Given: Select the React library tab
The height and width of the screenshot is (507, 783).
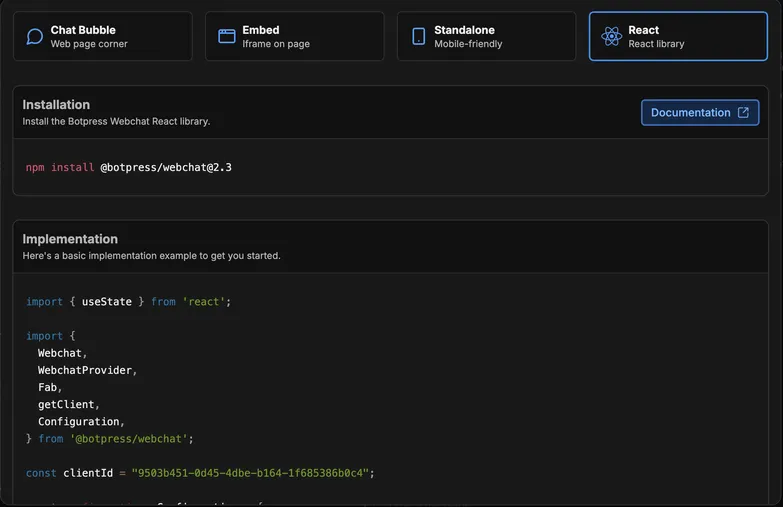Looking at the screenshot, I should (x=678, y=36).
